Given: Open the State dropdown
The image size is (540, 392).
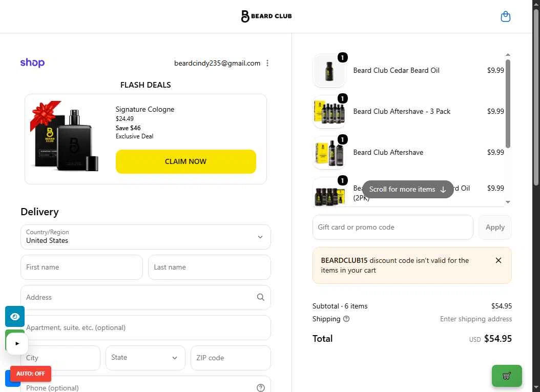Looking at the screenshot, I should (x=145, y=358).
